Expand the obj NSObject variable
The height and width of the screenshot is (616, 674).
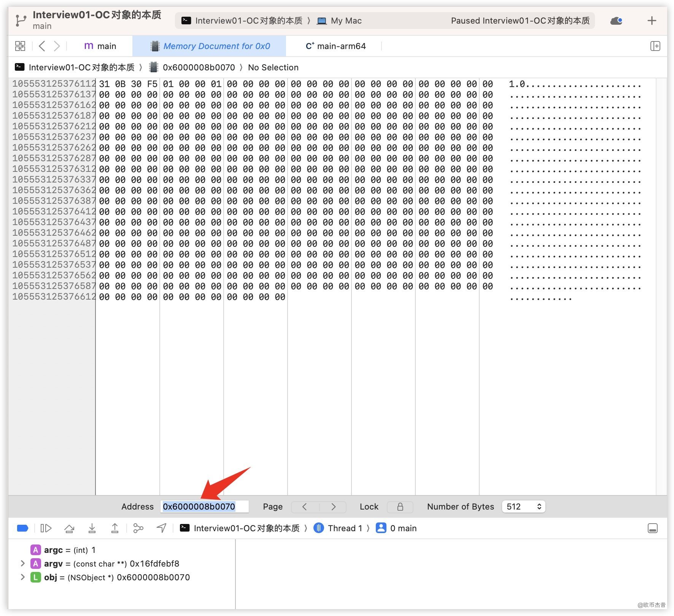22,577
